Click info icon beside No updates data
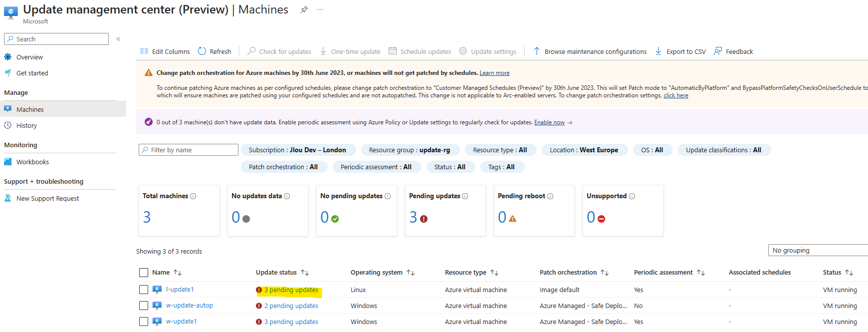The height and width of the screenshot is (332, 868). [287, 196]
